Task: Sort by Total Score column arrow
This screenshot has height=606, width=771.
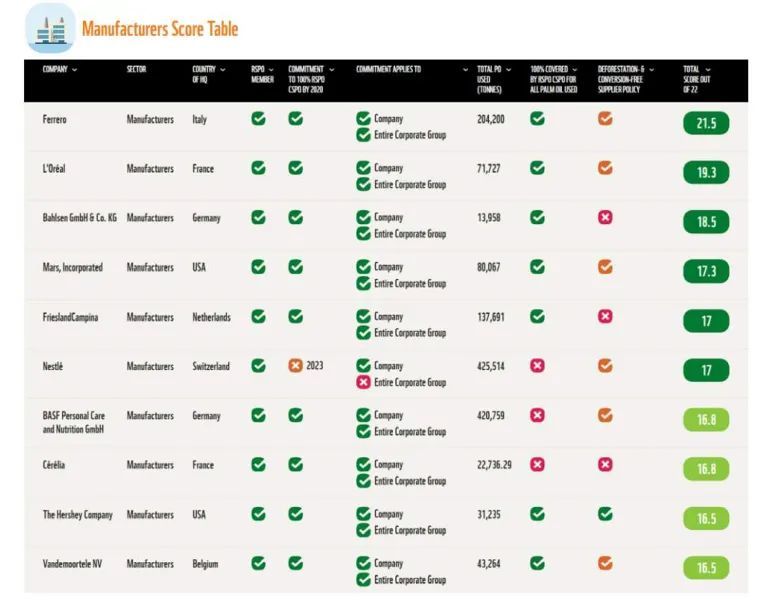Action: (x=708, y=70)
